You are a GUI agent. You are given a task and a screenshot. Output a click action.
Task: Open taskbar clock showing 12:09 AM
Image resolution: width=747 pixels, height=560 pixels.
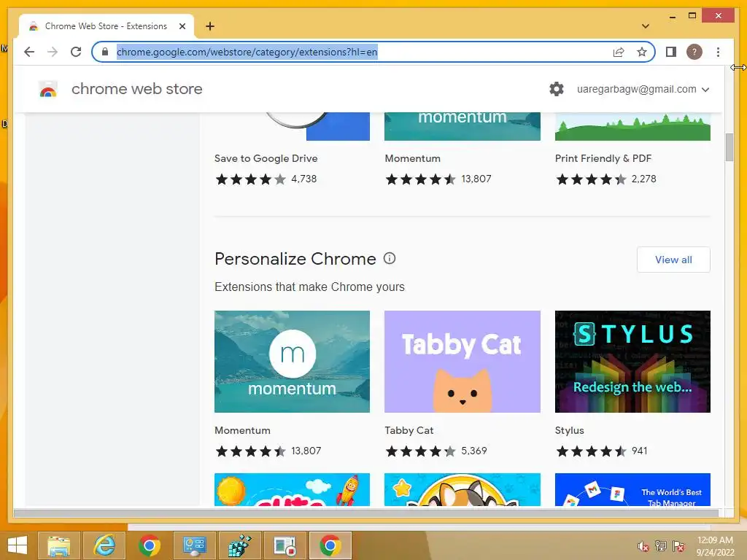715,546
